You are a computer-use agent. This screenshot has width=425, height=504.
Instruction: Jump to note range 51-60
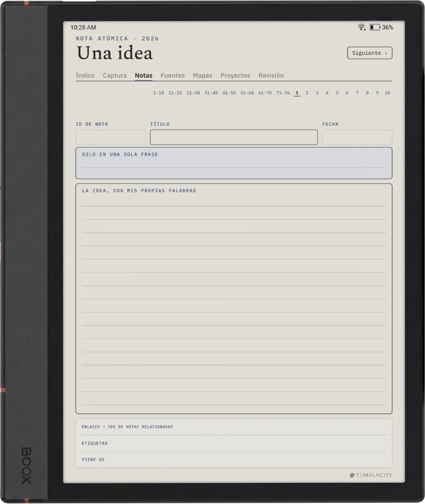tap(247, 93)
